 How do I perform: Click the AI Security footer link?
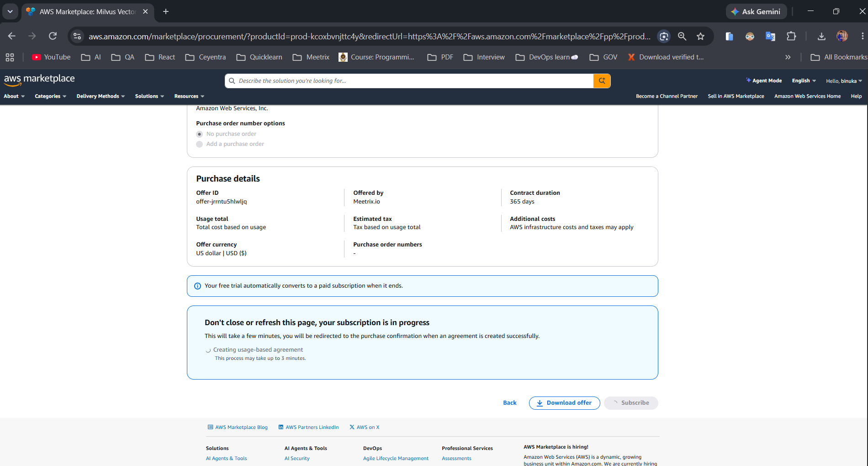coord(297,458)
